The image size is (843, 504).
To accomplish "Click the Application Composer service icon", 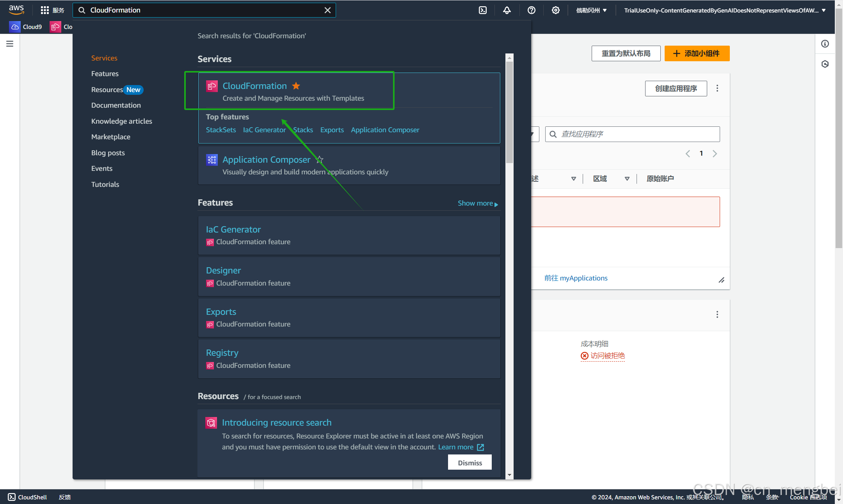I will pos(212,160).
